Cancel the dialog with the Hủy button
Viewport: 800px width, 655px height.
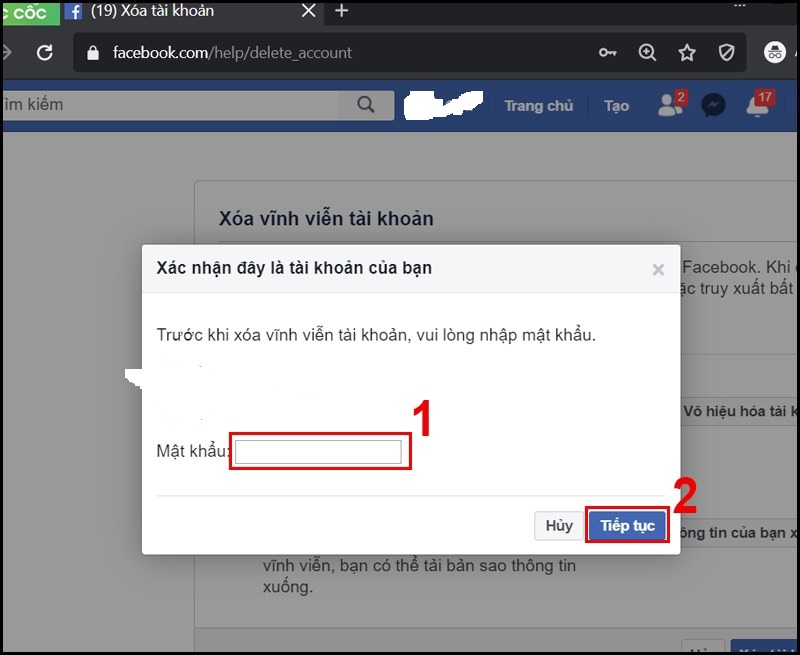click(x=557, y=525)
